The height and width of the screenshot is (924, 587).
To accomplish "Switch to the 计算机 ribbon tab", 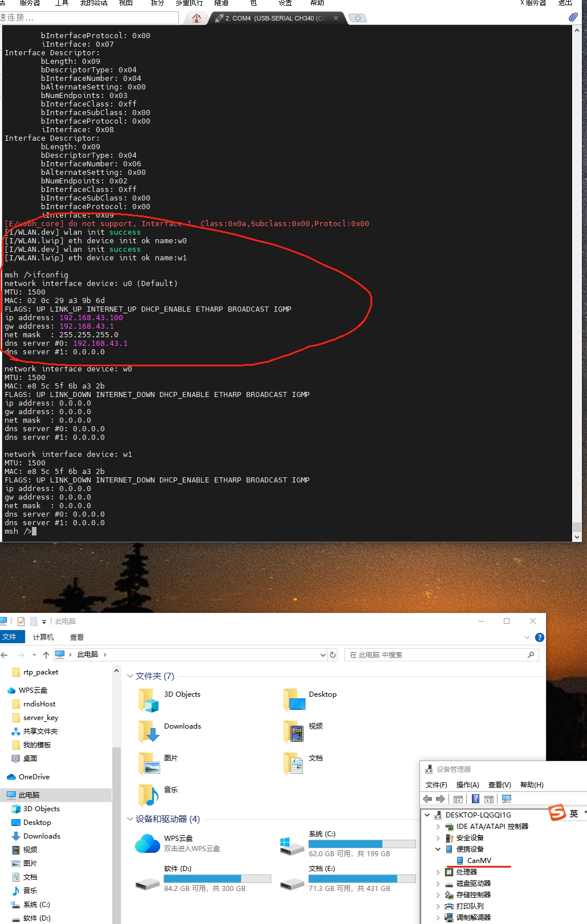I will coord(43,637).
